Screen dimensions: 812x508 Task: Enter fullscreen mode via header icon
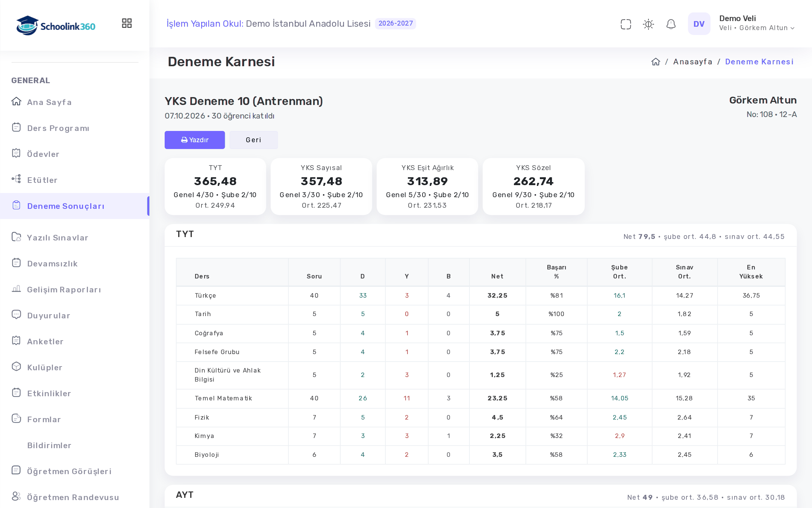(x=626, y=24)
